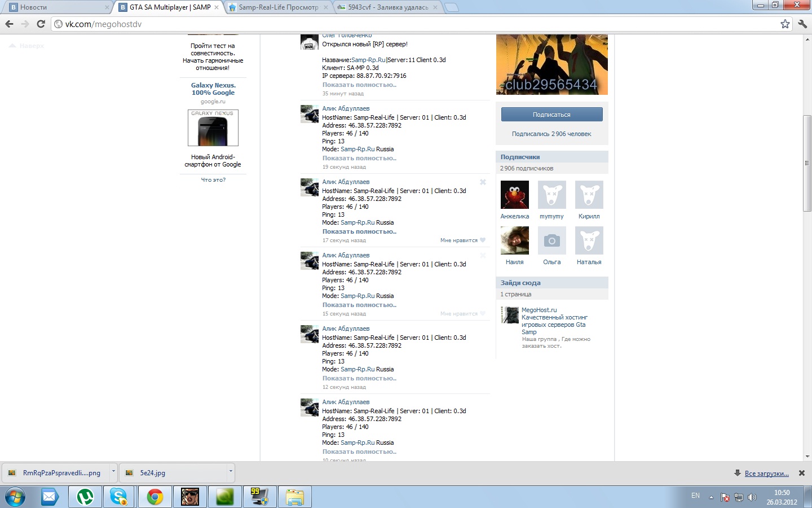
Task: Reload the vk.com page
Action: [x=41, y=24]
